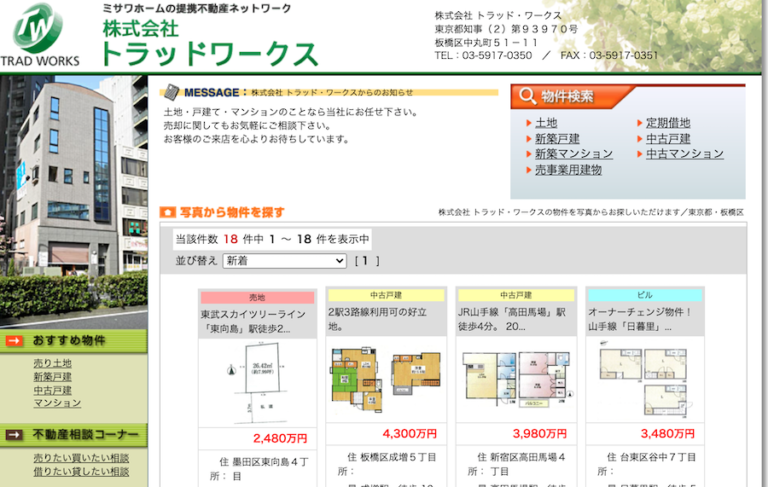
Task: Open the 日暮里 building floor plan thumbnail
Action: [645, 379]
